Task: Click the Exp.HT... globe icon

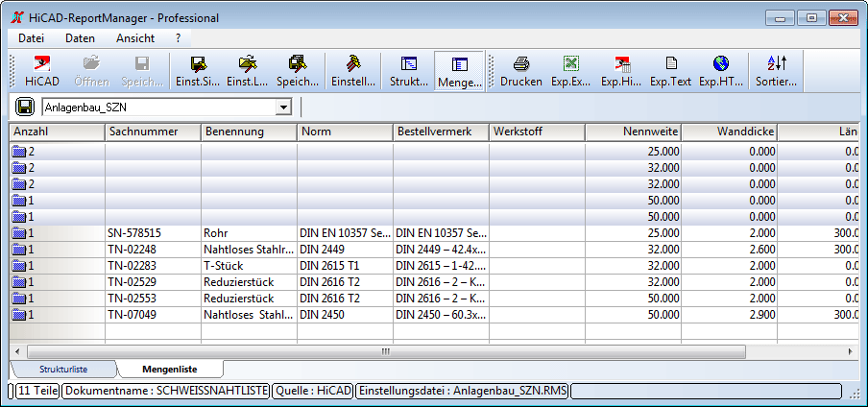Action: click(x=721, y=63)
